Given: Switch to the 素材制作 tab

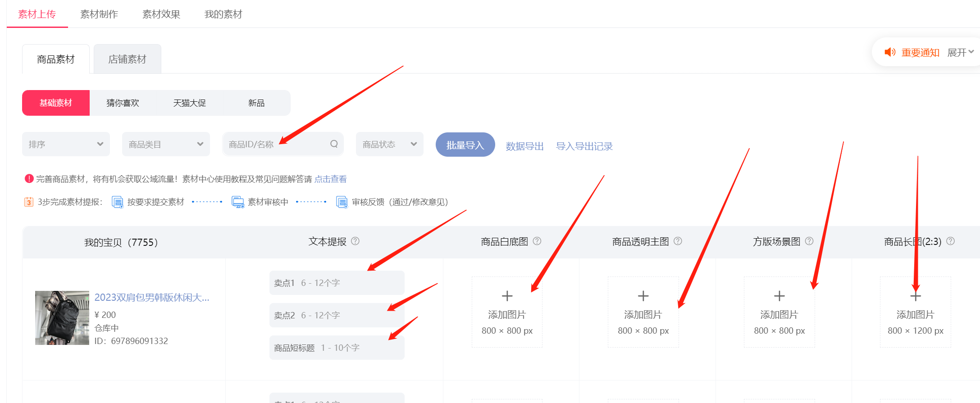Looking at the screenshot, I should [99, 14].
